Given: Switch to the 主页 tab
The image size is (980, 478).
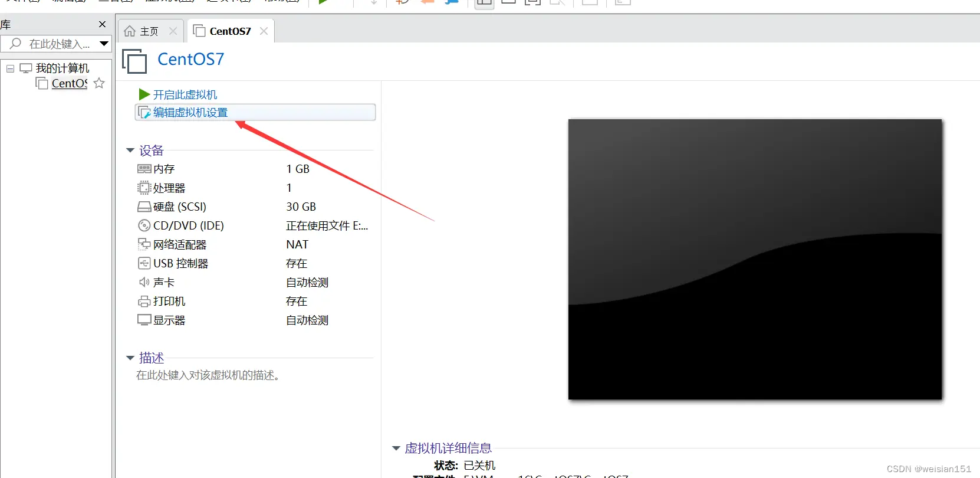Looking at the screenshot, I should (150, 31).
